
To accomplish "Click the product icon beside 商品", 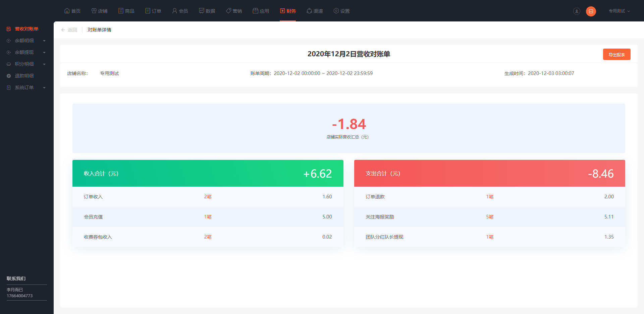I will 121,11.
